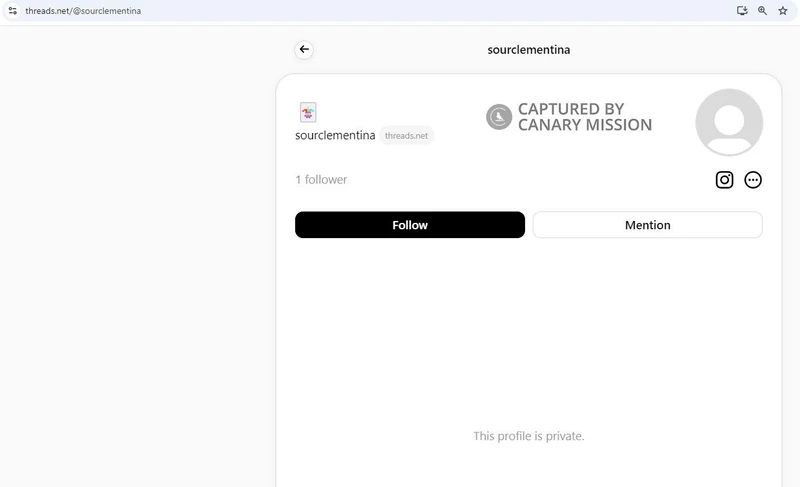Open the three-dot more options menu
The width and height of the screenshot is (800, 487).
point(753,180)
